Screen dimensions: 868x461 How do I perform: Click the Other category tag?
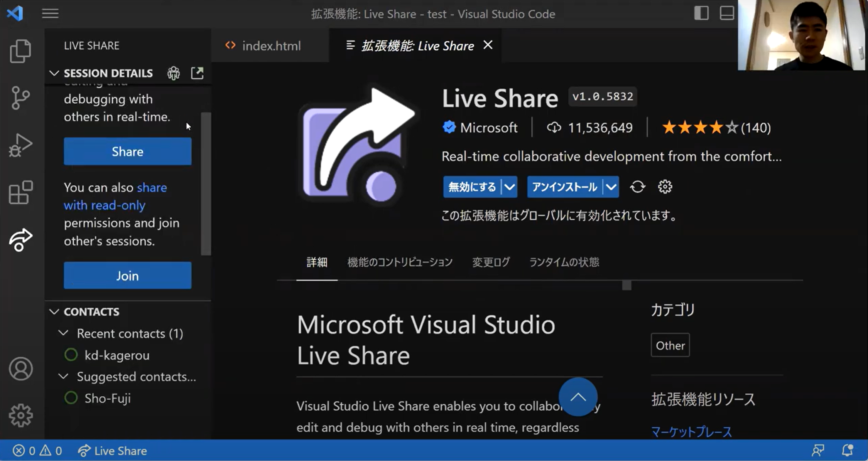pyautogui.click(x=670, y=345)
